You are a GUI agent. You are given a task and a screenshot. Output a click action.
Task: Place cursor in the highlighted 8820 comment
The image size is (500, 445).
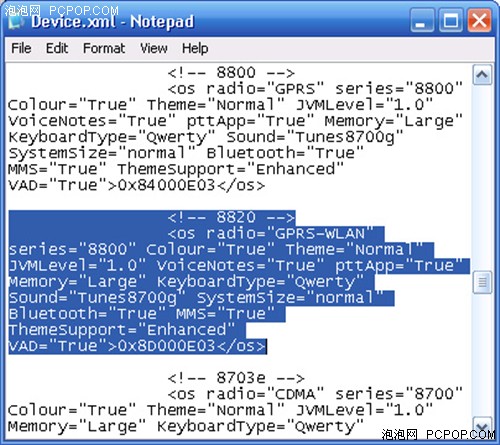coord(231,217)
